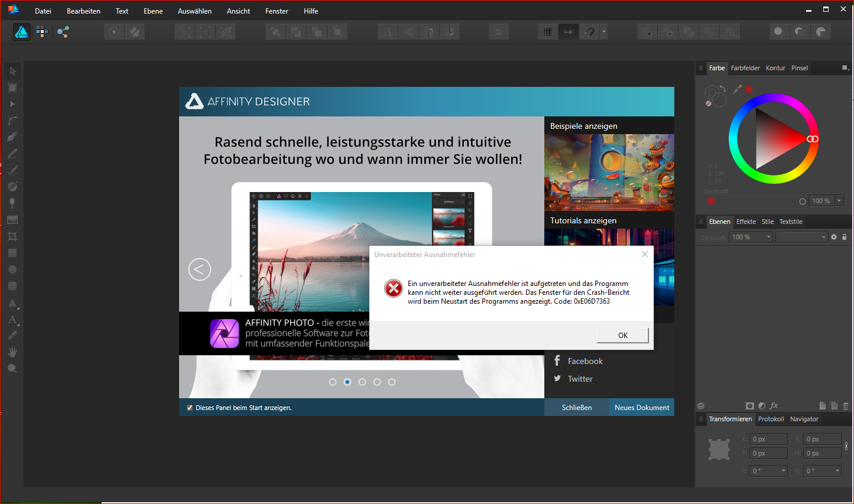Click the layer settings gear icon
The image size is (854, 504).
coord(834,237)
